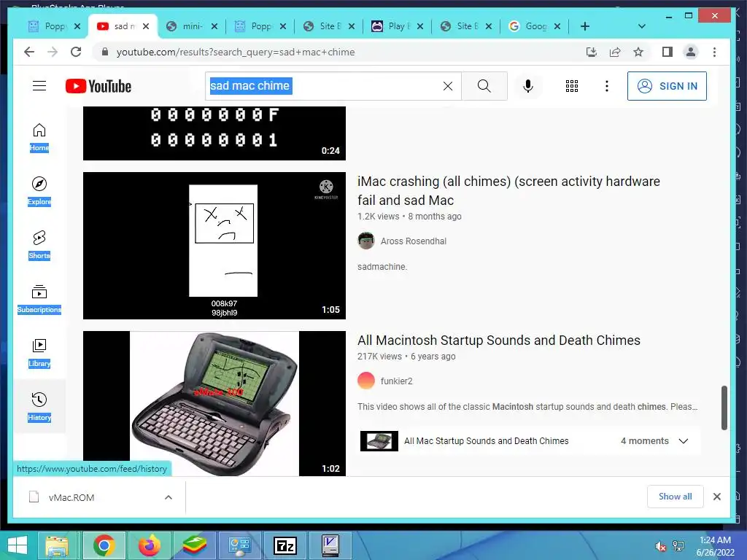The height and width of the screenshot is (560, 747).
Task: Click the address bar URL
Action: (x=236, y=52)
